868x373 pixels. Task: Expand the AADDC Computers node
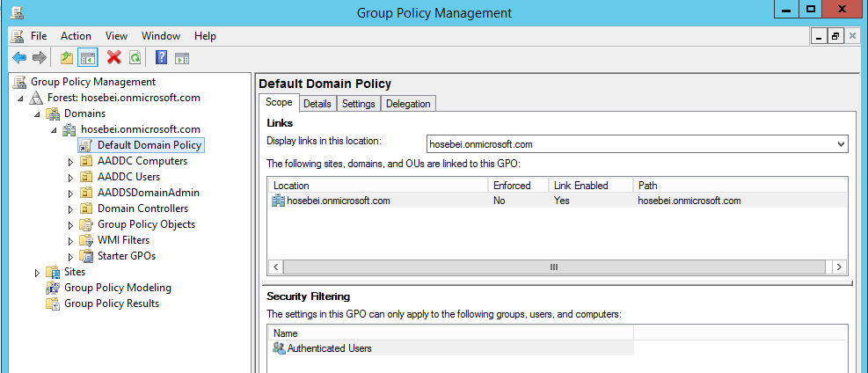[70, 162]
